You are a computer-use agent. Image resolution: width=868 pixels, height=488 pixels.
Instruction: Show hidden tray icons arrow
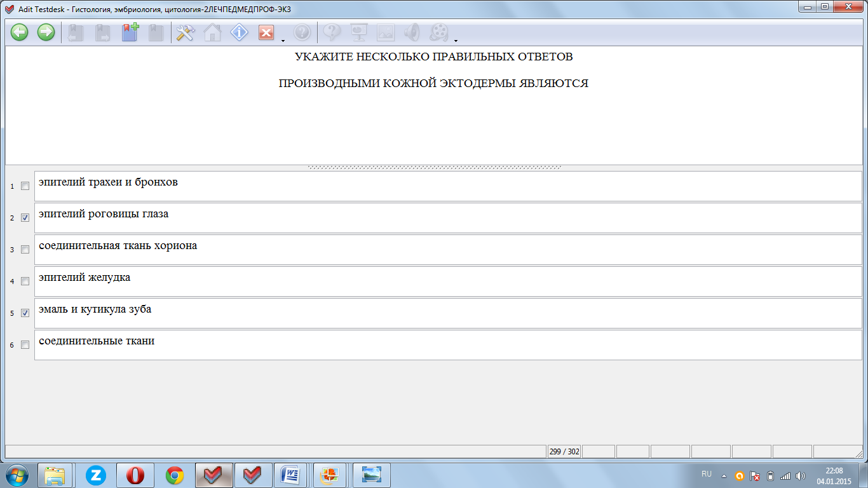coord(723,475)
